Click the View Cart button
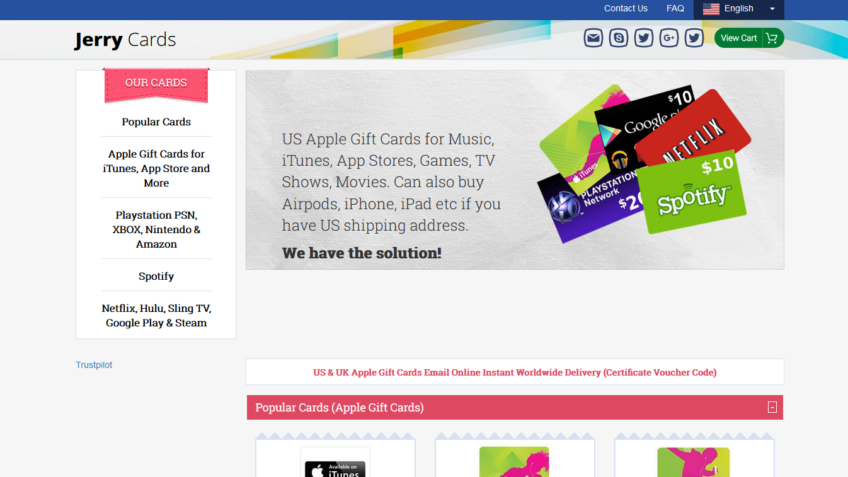This screenshot has height=477, width=848. (748, 38)
